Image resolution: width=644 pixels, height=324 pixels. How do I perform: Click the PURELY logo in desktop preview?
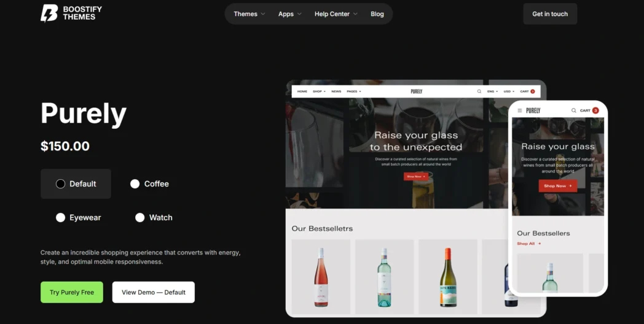(x=416, y=91)
